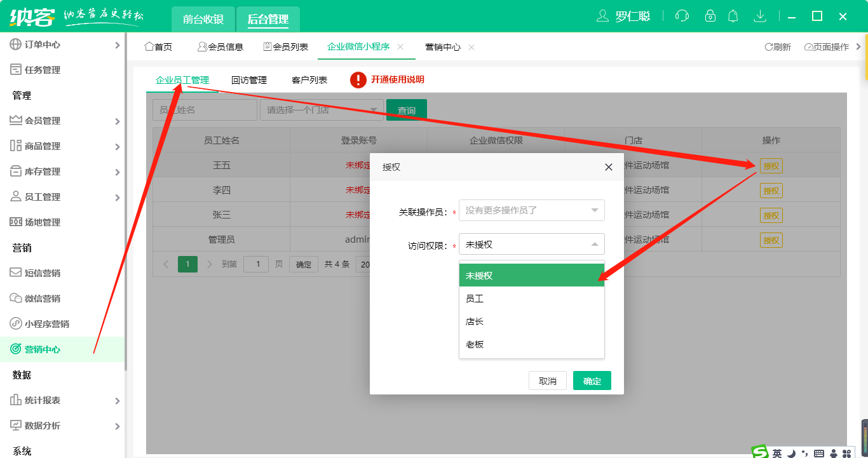Open the 请选择一门店 store dropdown
This screenshot has height=458, width=868.
tap(322, 109)
